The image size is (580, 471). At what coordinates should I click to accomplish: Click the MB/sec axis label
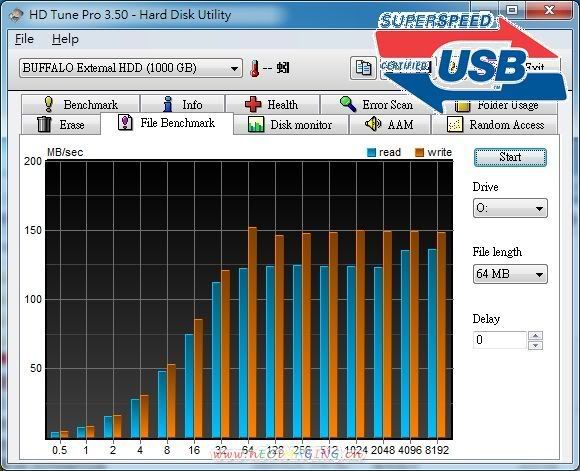coord(65,152)
